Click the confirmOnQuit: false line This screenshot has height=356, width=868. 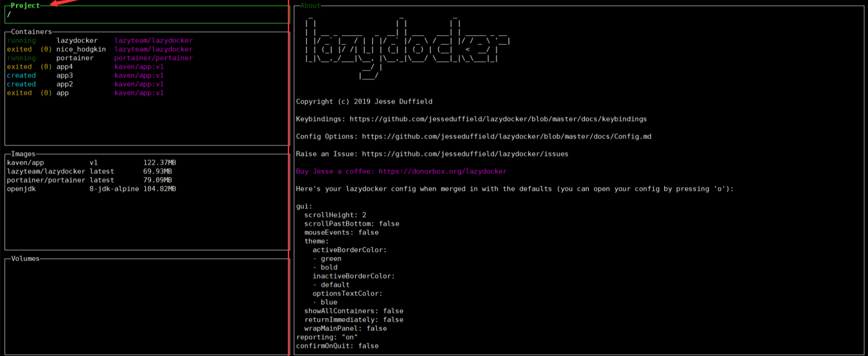(x=337, y=346)
